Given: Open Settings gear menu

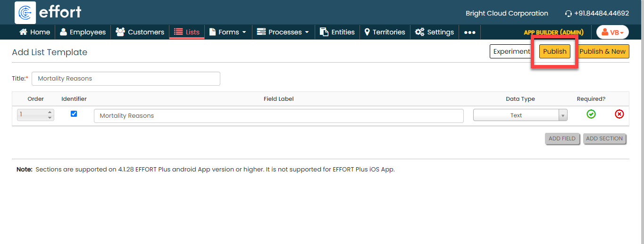Looking at the screenshot, I should (x=435, y=32).
